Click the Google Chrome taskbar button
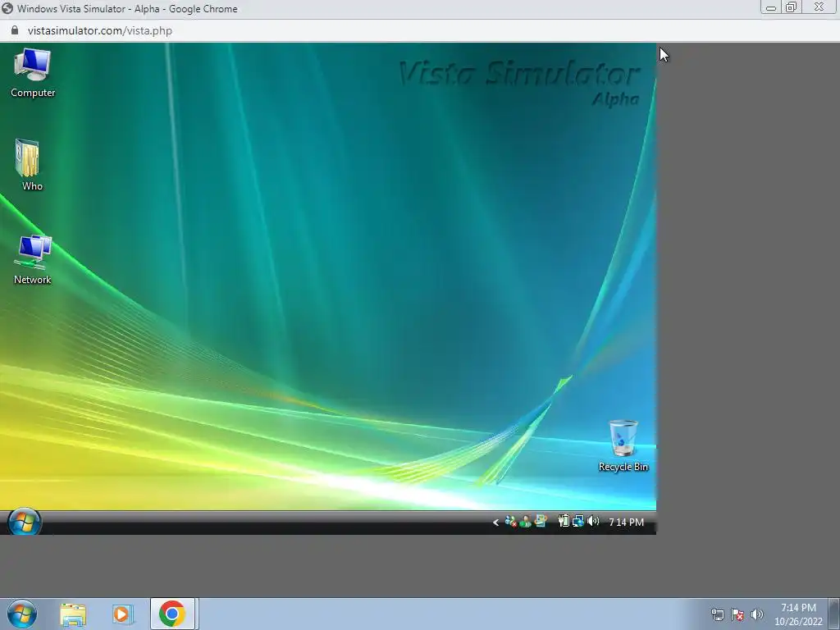The height and width of the screenshot is (630, 840). pos(172,614)
